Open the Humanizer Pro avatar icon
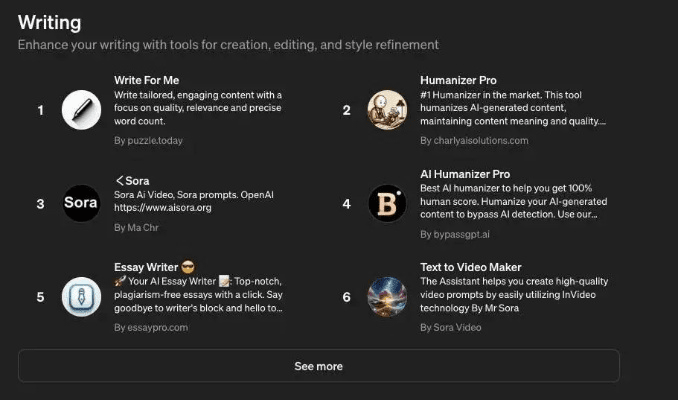The width and height of the screenshot is (678, 400). (387, 109)
